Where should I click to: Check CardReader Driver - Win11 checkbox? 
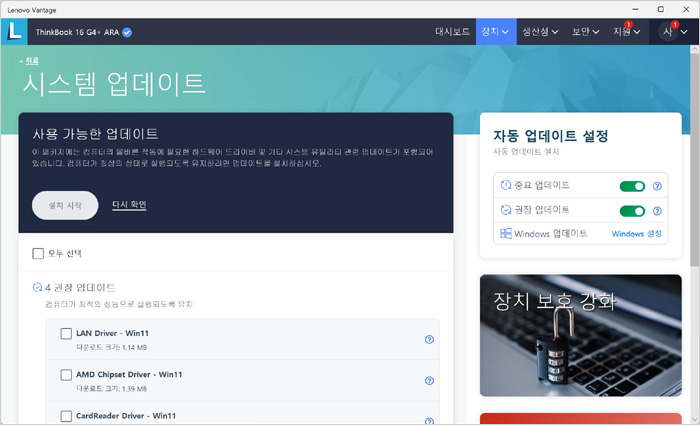coord(66,416)
